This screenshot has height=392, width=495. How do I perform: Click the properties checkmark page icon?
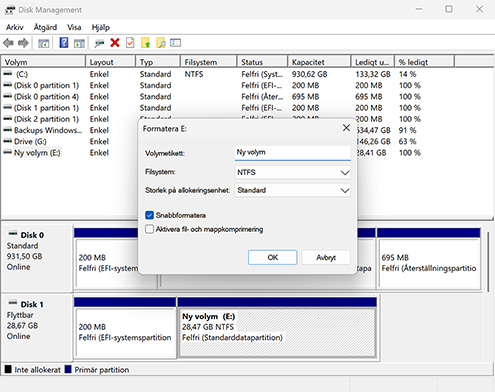(x=130, y=43)
